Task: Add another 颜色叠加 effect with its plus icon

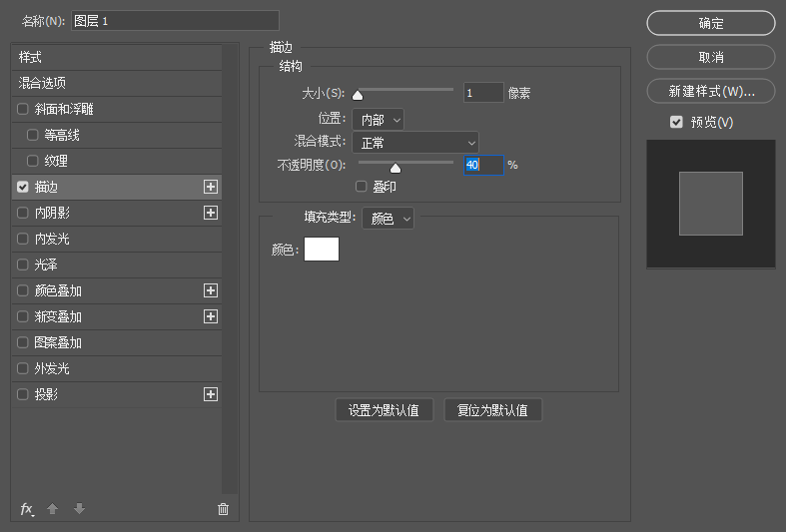Action: point(211,290)
